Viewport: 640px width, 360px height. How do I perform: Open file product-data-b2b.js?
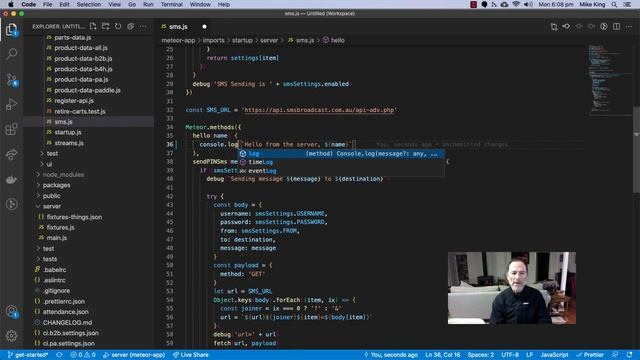(x=83, y=59)
